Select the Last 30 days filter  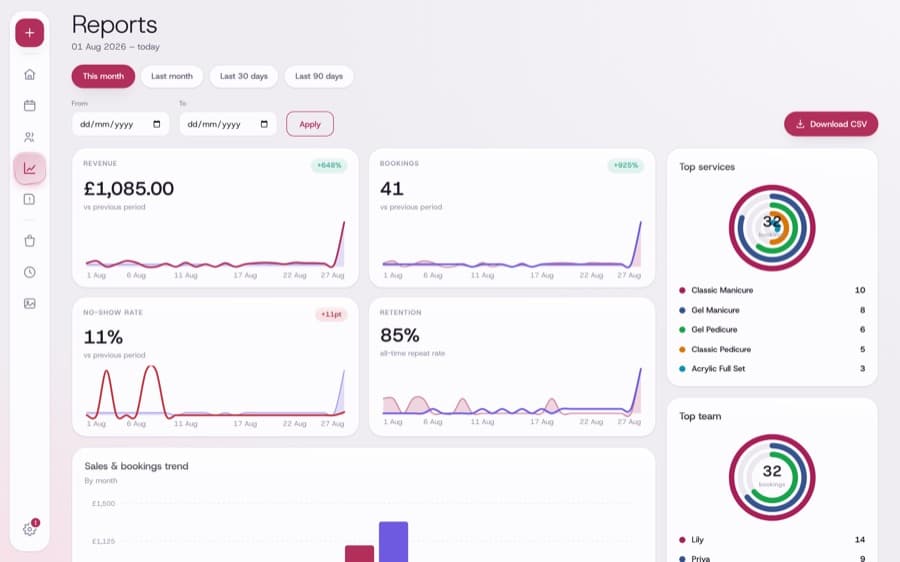[x=243, y=76]
